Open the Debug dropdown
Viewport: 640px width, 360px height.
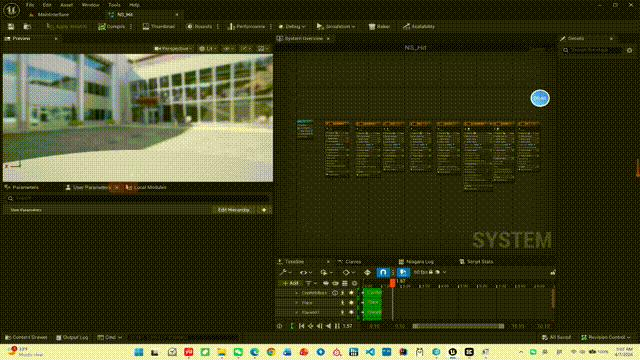pyautogui.click(x=292, y=27)
